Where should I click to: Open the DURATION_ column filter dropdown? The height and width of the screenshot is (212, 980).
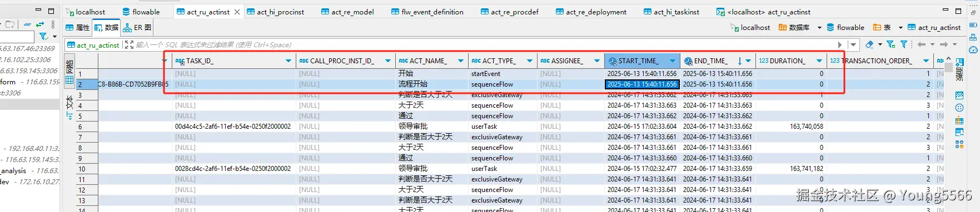point(819,61)
